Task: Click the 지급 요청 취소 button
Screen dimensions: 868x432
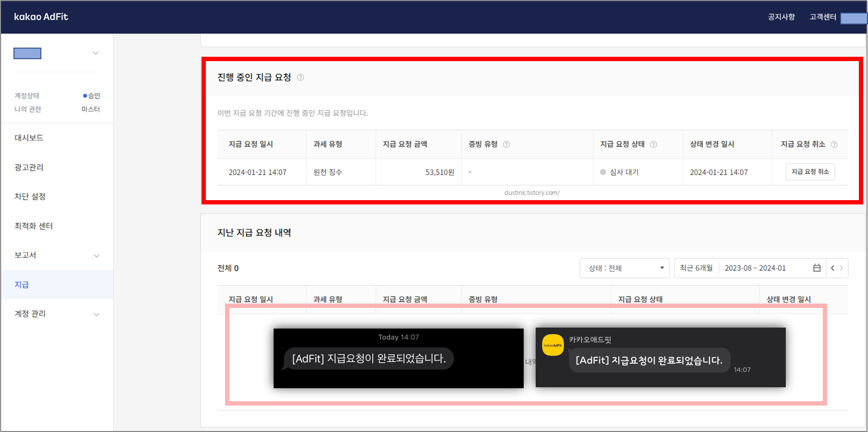Action: coord(810,172)
